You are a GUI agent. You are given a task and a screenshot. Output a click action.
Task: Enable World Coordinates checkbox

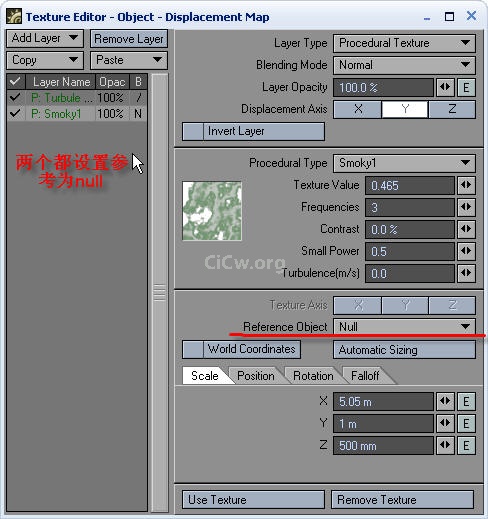tap(193, 349)
